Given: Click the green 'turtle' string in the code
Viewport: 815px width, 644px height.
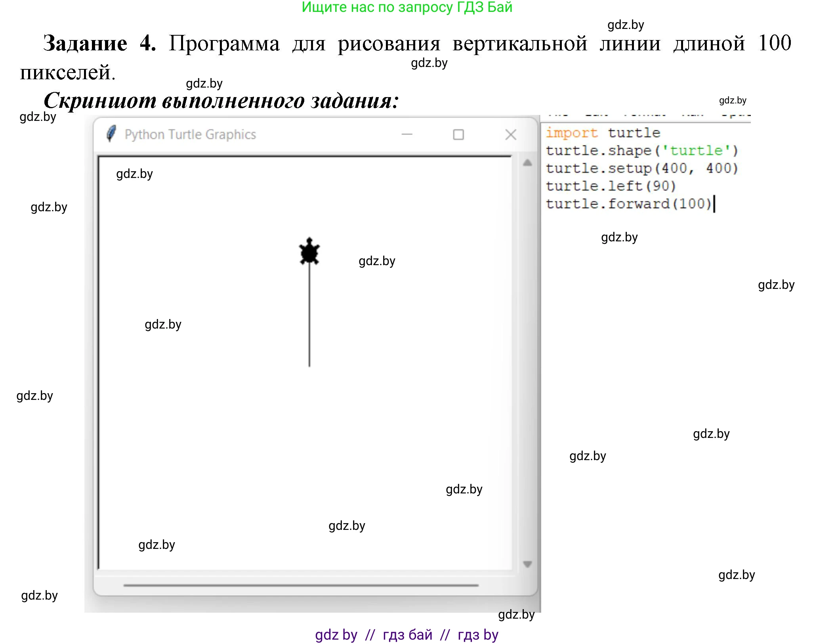Looking at the screenshot, I should click(x=696, y=151).
